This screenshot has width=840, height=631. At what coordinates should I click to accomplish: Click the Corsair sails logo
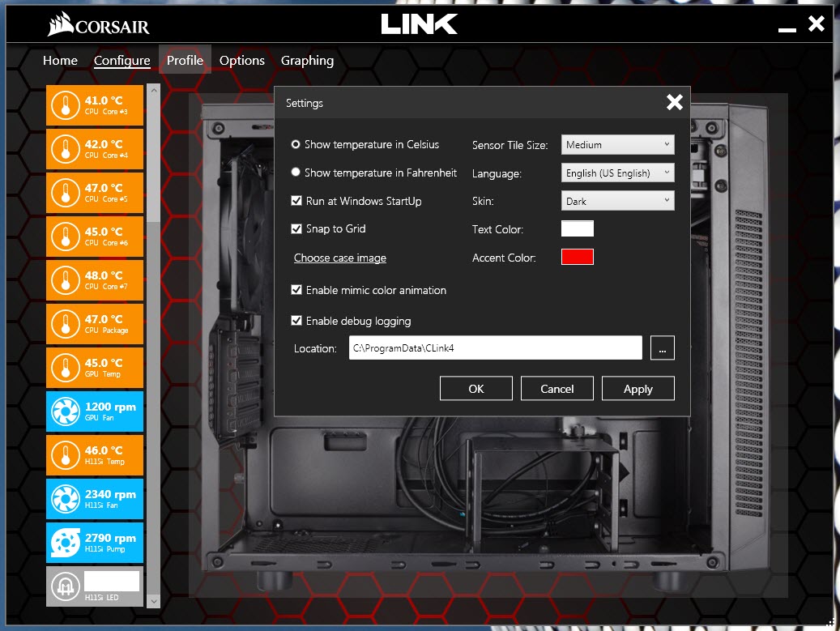click(60, 24)
